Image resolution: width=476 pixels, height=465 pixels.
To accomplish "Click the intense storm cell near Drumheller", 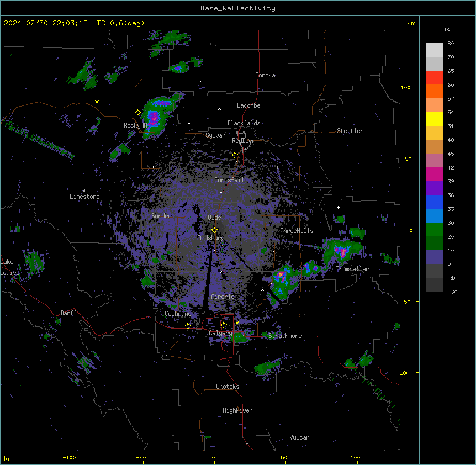I will [343, 252].
